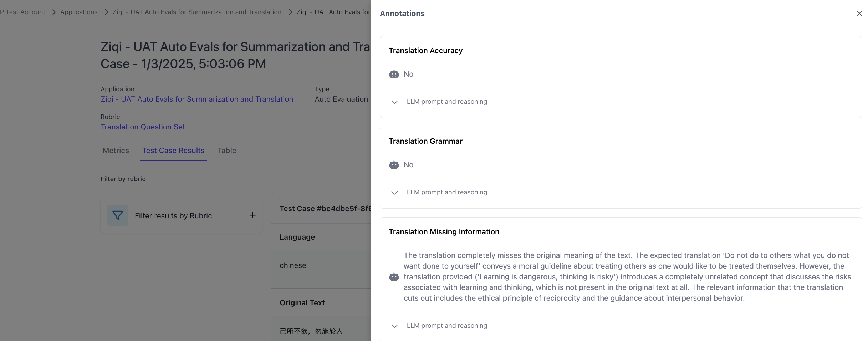This screenshot has height=341, width=868.
Task: Close the Annotations panel
Action: (859, 14)
